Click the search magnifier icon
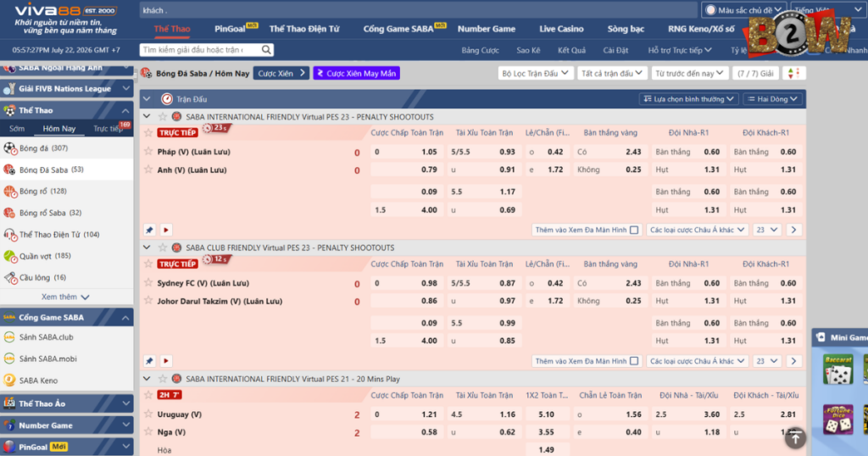Screen dimensions: 868x456 pyautogui.click(x=266, y=50)
